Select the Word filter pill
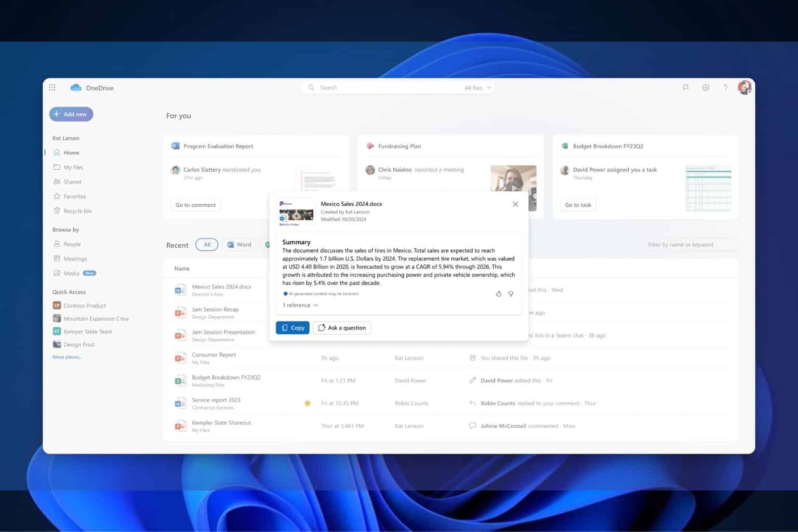This screenshot has width=798, height=532. coord(239,245)
